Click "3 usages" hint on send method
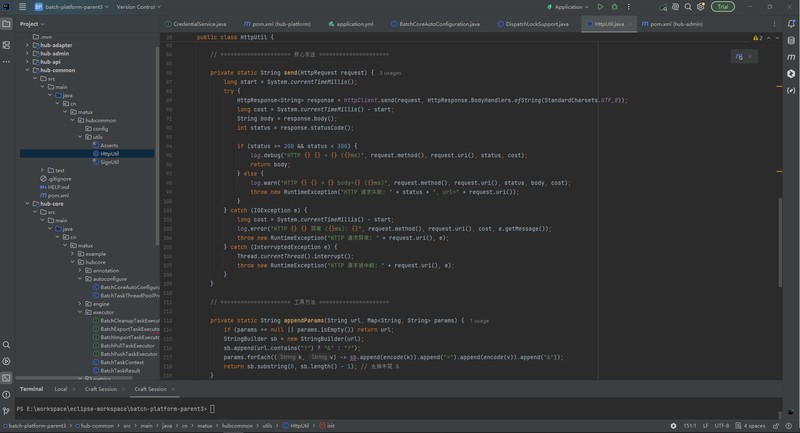Viewport: 800px width, 433px height. [390, 73]
